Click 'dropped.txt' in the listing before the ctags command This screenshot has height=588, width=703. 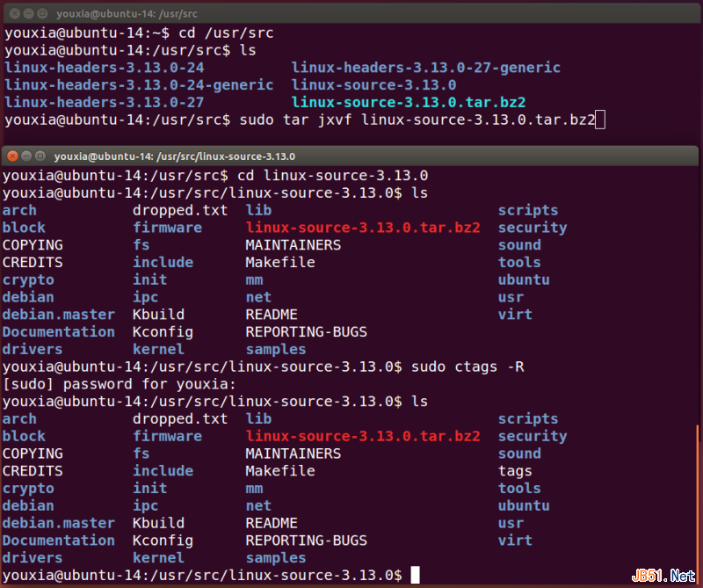pos(180,210)
